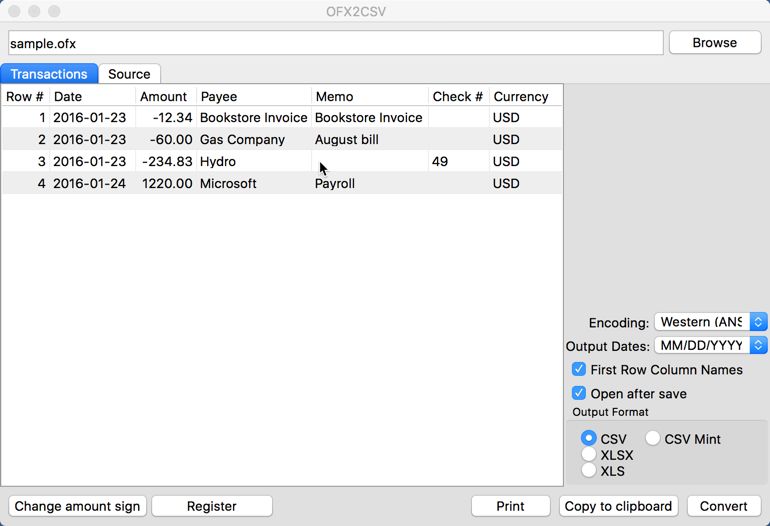Select the Microsoft payee cell
This screenshot has width=770, height=526.
tap(254, 184)
